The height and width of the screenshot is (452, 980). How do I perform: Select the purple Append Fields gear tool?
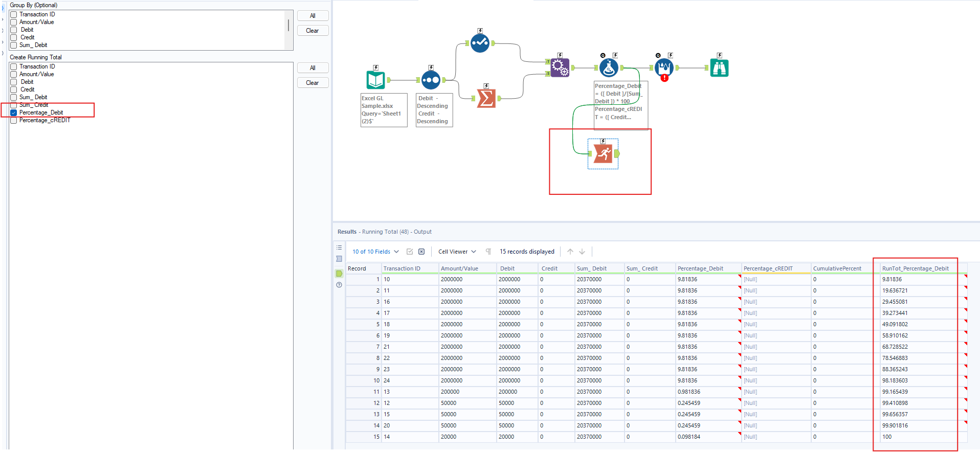pyautogui.click(x=560, y=67)
